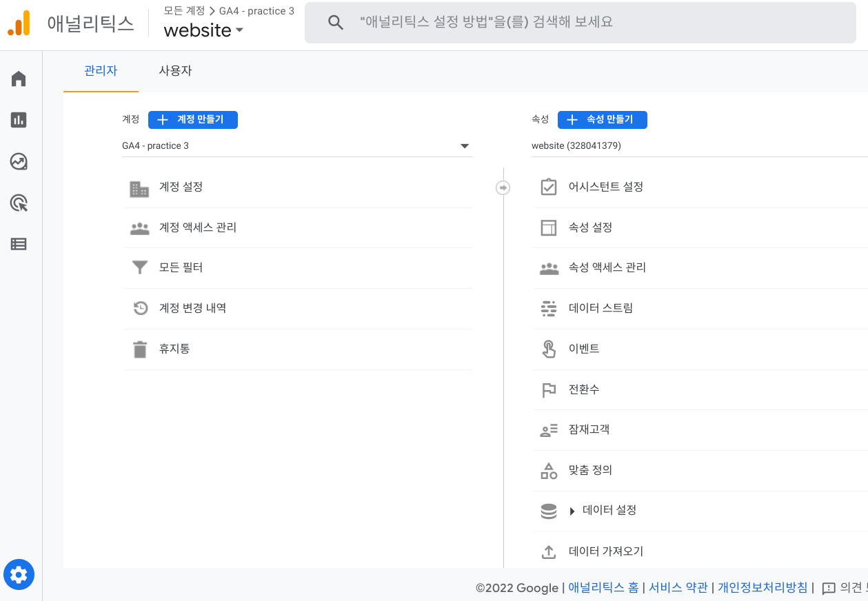Viewport: 868px width, 601px height.
Task: Click the 속성 액세스 관리 people icon
Action: pos(549,268)
